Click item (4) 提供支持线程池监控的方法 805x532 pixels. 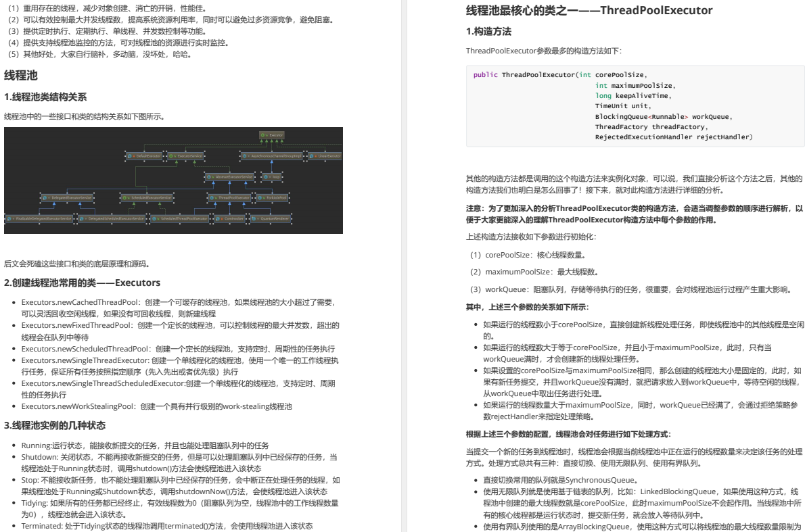click(x=118, y=43)
